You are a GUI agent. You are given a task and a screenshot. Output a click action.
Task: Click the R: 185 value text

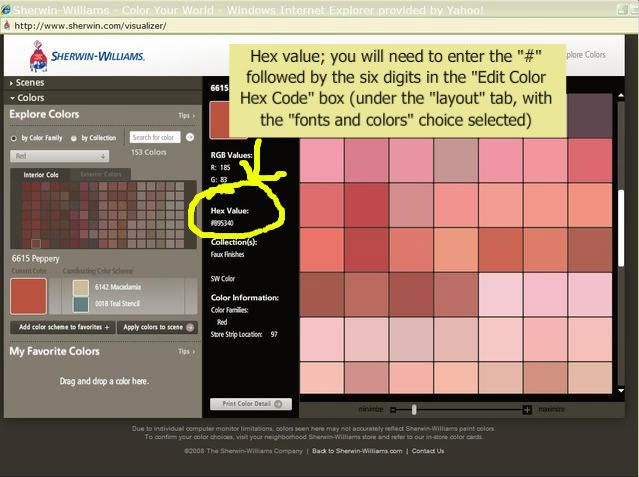tap(220, 167)
